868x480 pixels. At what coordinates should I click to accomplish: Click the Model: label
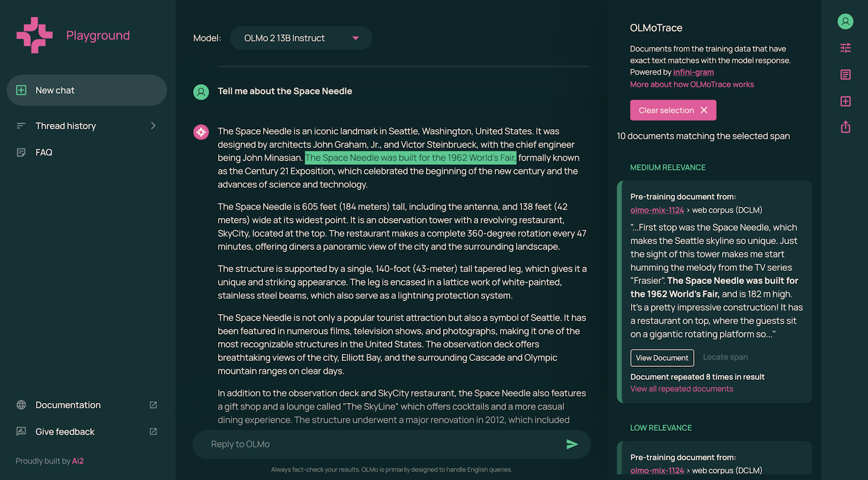[x=207, y=38]
